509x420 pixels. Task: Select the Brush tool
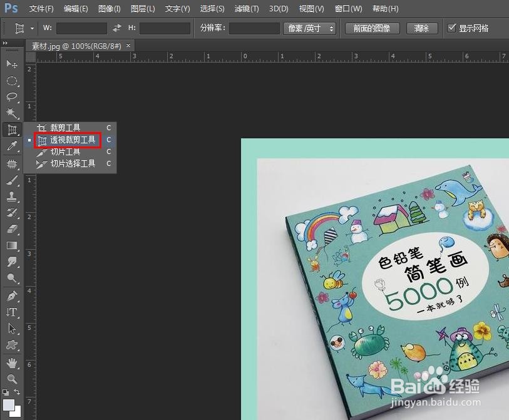click(12, 180)
